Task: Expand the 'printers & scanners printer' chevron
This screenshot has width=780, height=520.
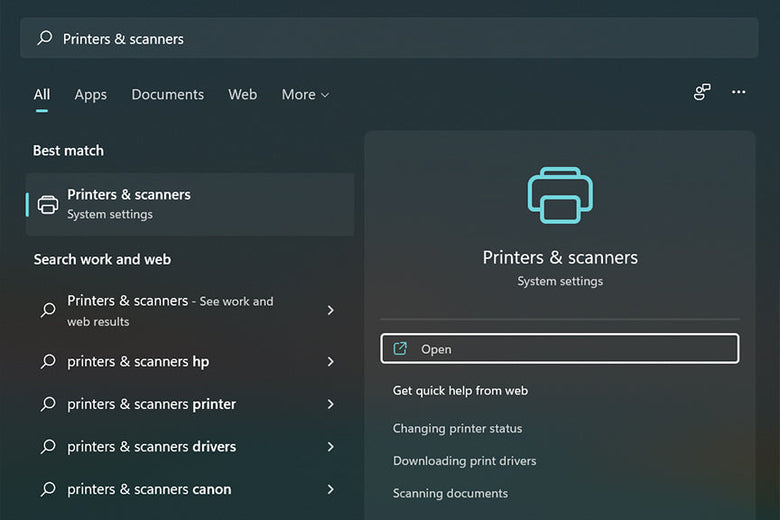Action: [331, 404]
